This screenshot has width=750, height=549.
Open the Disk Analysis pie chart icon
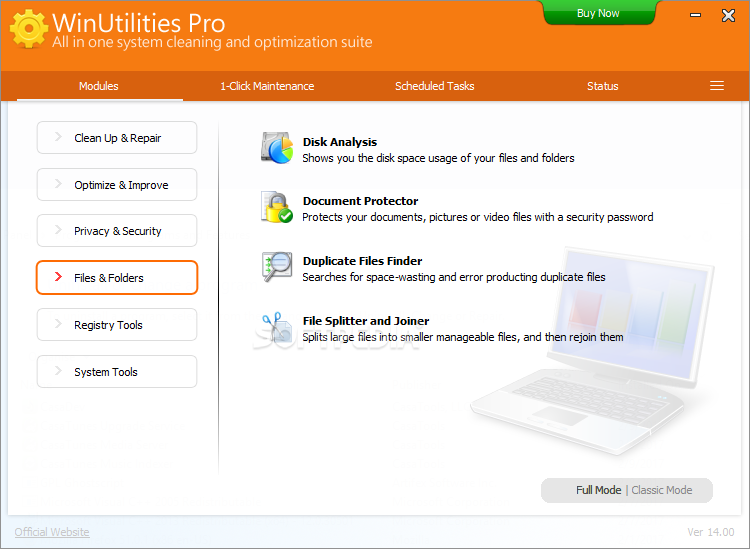pyautogui.click(x=277, y=148)
